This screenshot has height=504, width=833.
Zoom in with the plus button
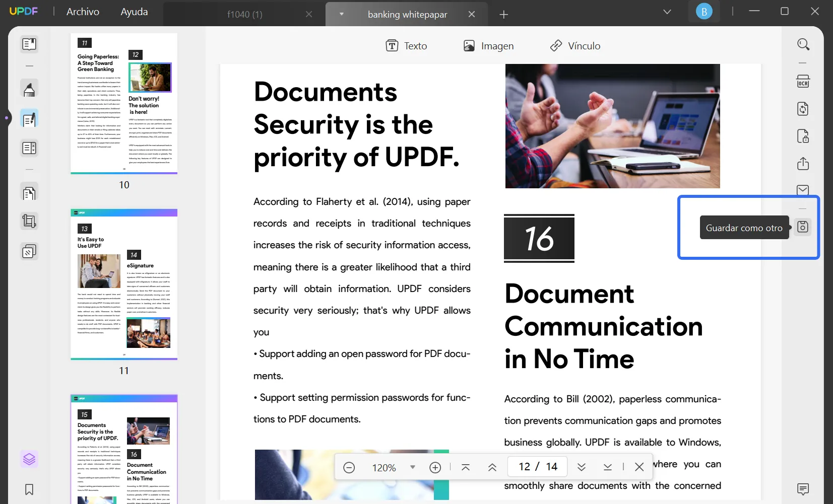(x=435, y=468)
